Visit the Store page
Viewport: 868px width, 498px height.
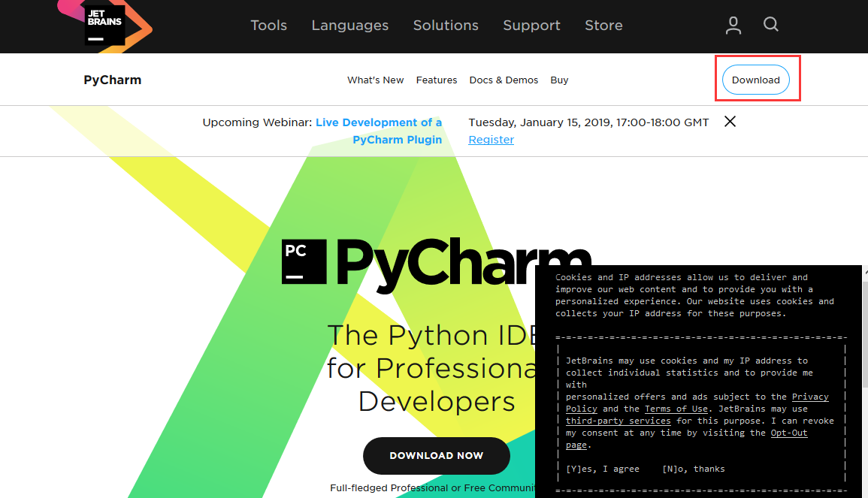point(603,26)
